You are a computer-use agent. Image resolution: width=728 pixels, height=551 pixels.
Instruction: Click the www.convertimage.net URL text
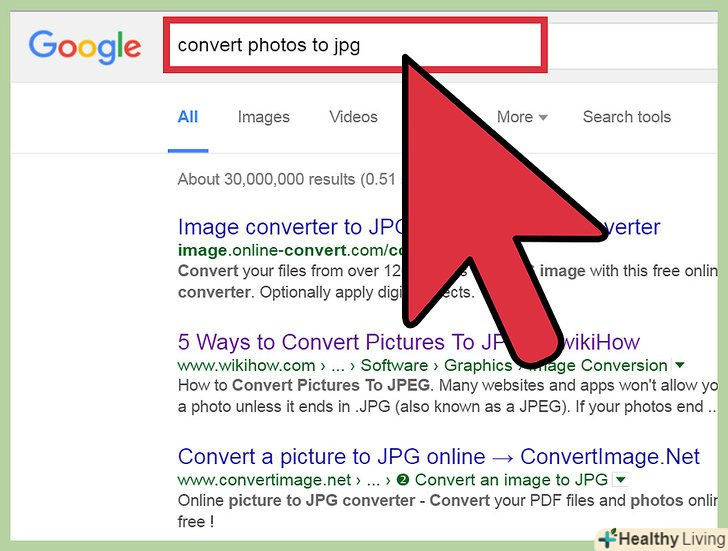[x=264, y=480]
